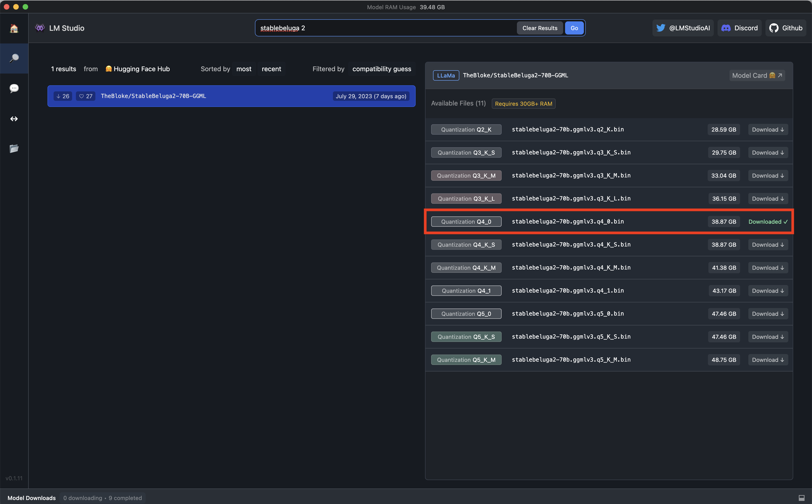This screenshot has width=812, height=504.
Task: Click the 26 downloads count badge
Action: [63, 96]
